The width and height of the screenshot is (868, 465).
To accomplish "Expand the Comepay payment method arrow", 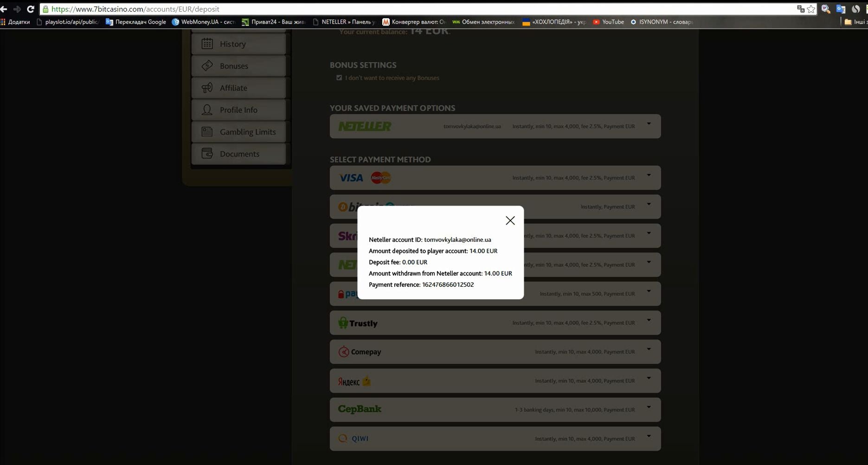I will [x=649, y=349].
